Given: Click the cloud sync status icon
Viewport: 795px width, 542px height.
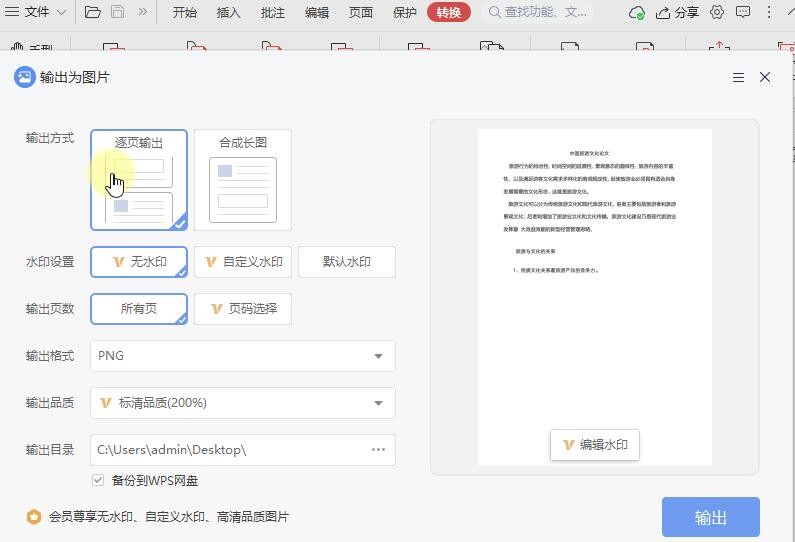Looking at the screenshot, I should click(x=637, y=13).
